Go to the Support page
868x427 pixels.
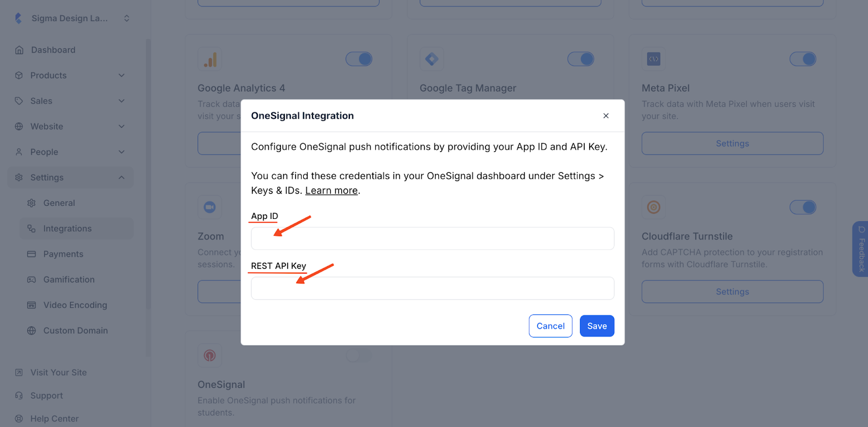[x=46, y=395]
